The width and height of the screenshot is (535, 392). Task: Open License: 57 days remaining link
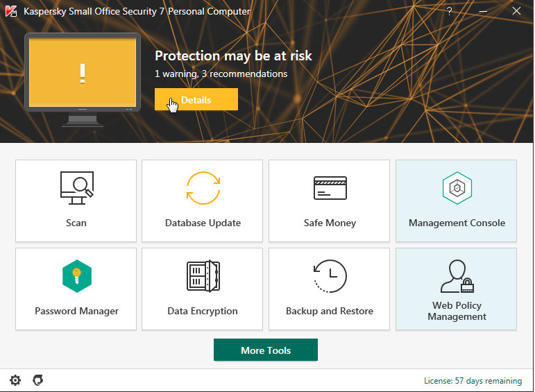click(x=473, y=381)
